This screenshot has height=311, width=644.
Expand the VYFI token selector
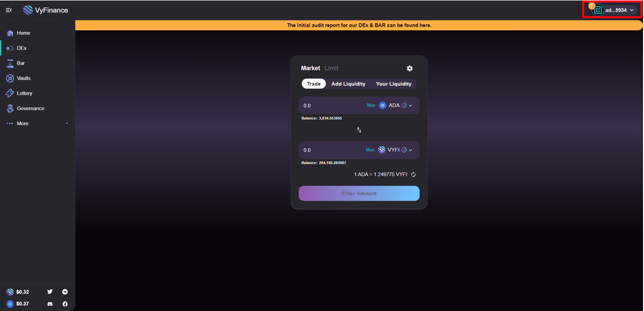coord(396,150)
